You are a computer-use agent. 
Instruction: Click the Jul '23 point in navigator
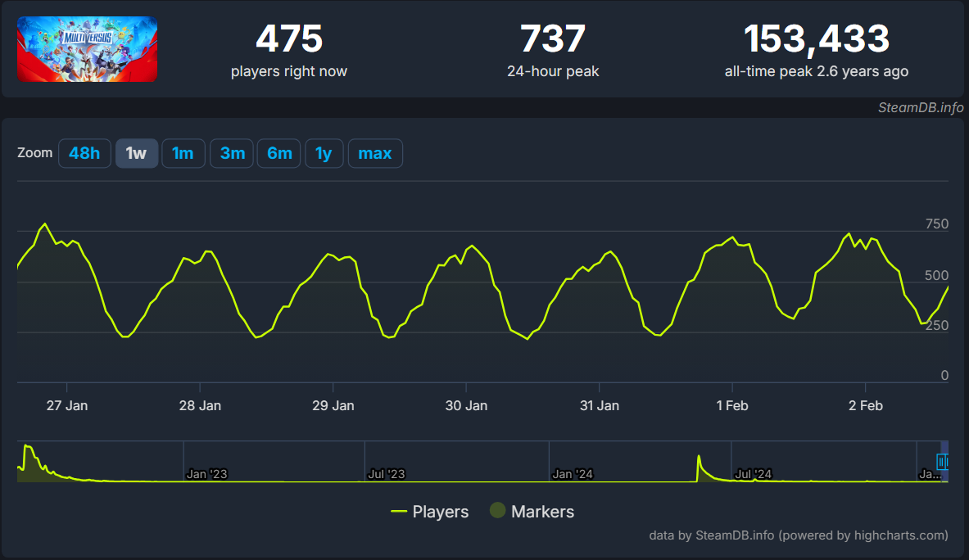click(387, 474)
